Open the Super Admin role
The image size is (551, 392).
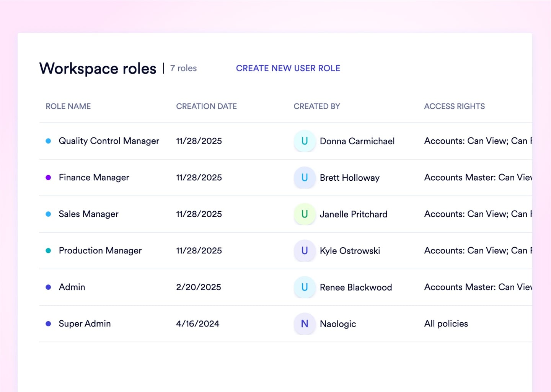[85, 324]
